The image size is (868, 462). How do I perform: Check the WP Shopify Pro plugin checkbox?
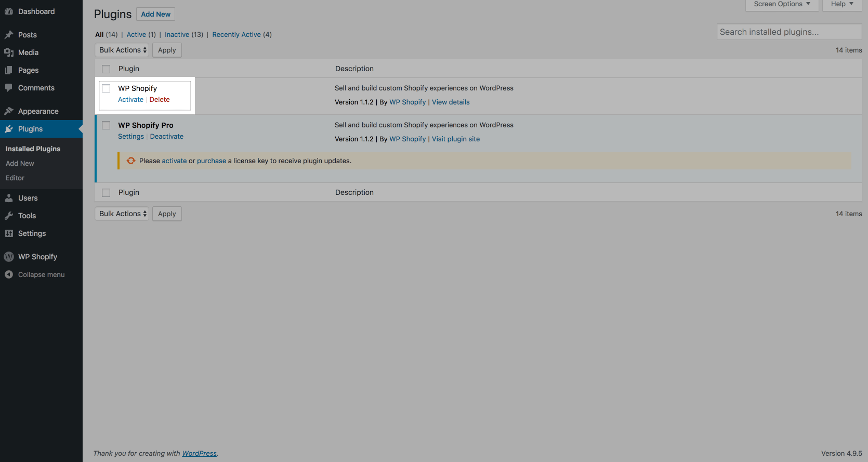tap(106, 125)
